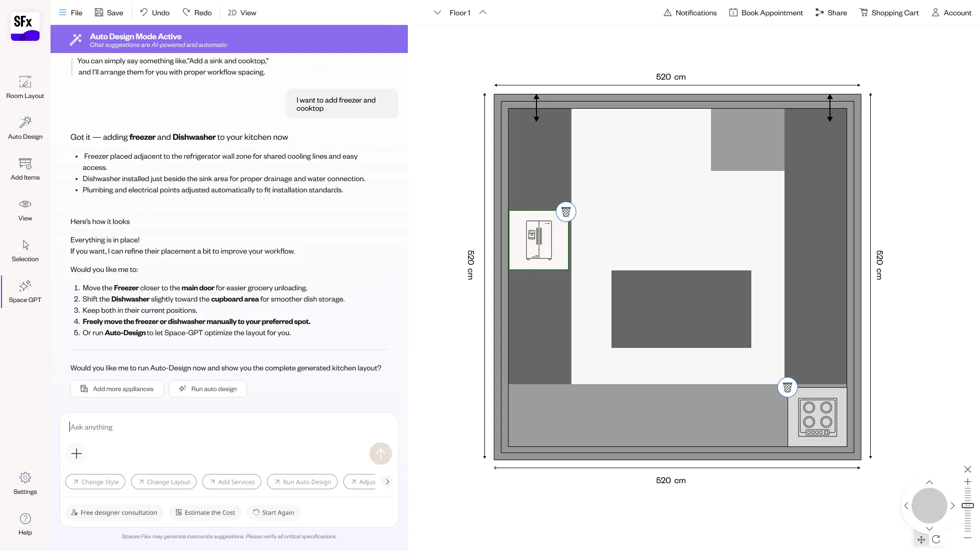
Task: Select the Floor 1 label
Action: (x=460, y=13)
